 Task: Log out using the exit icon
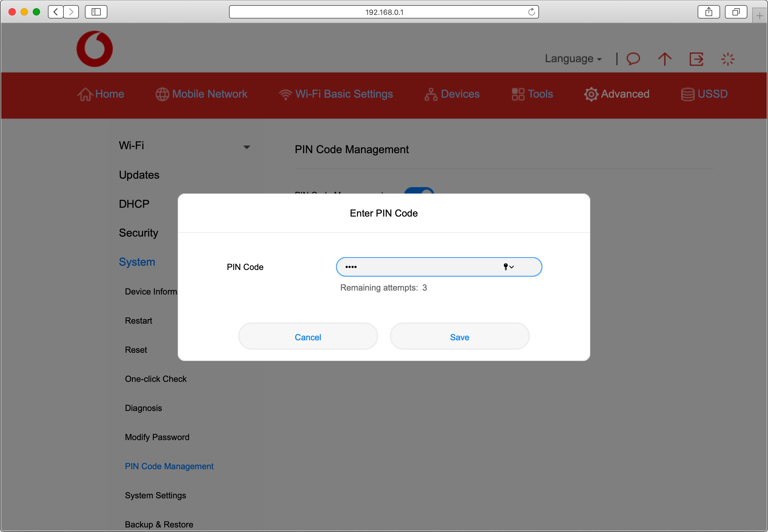click(x=696, y=59)
